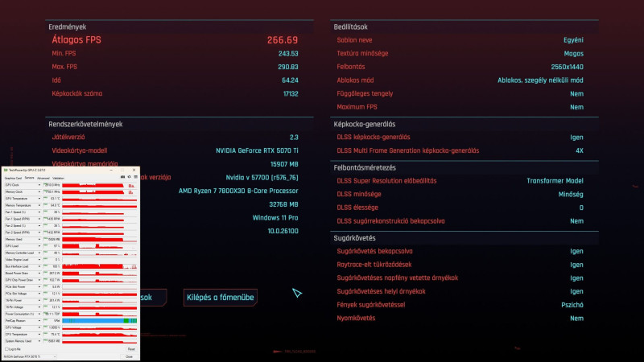Click the Képkockák száma value 17132
Screen dimensions: 644x362
(291, 93)
